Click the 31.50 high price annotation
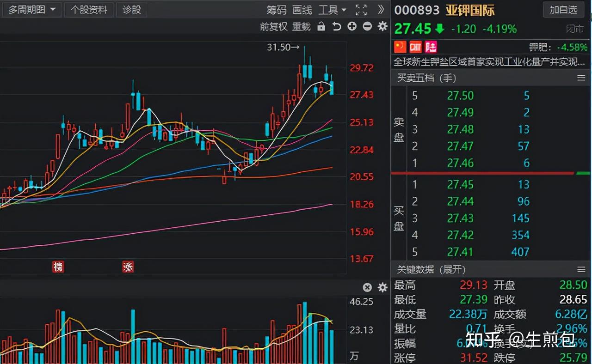 283,47
